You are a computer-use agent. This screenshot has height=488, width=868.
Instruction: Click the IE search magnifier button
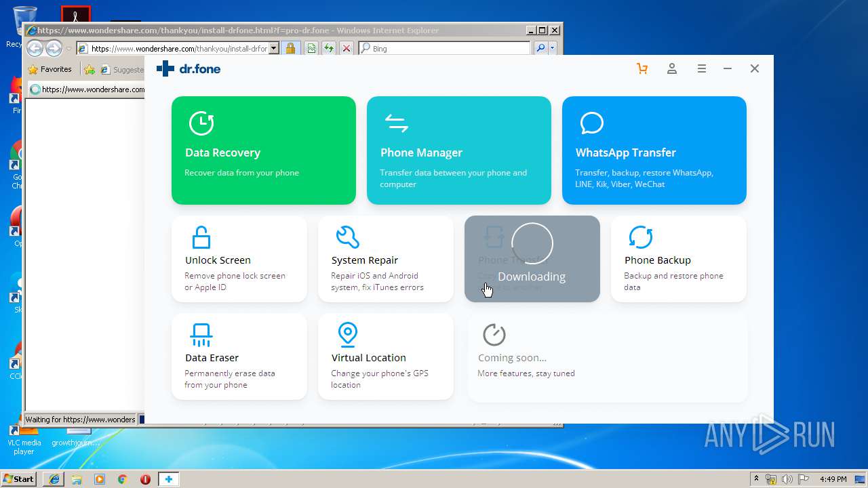(540, 48)
